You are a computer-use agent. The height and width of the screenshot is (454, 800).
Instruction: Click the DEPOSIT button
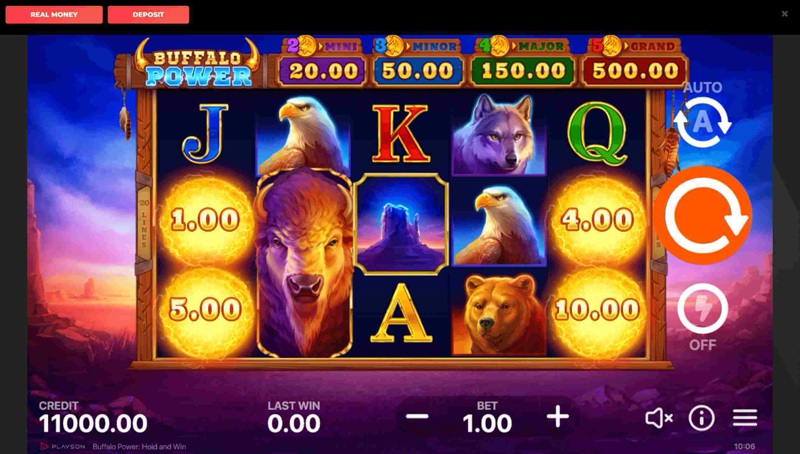point(148,15)
